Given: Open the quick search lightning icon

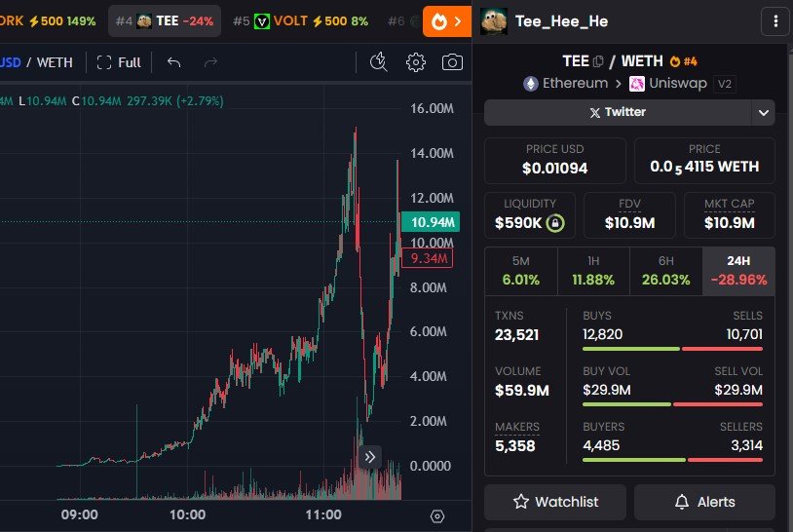Looking at the screenshot, I should 378,62.
